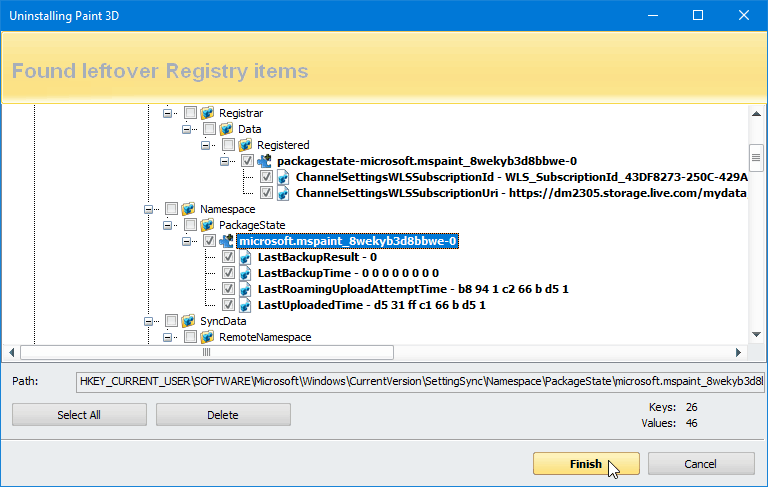Select the Namespace tree item label
768x492 pixels.
tap(228, 209)
